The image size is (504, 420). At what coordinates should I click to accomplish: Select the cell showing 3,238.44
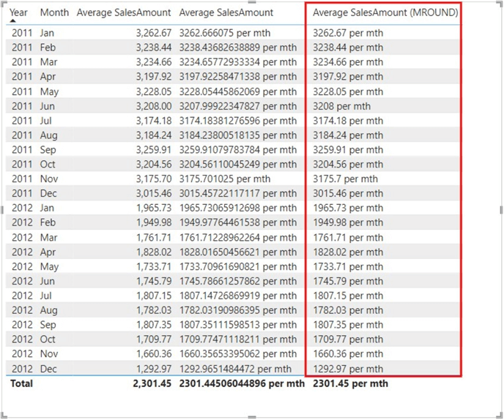[154, 48]
